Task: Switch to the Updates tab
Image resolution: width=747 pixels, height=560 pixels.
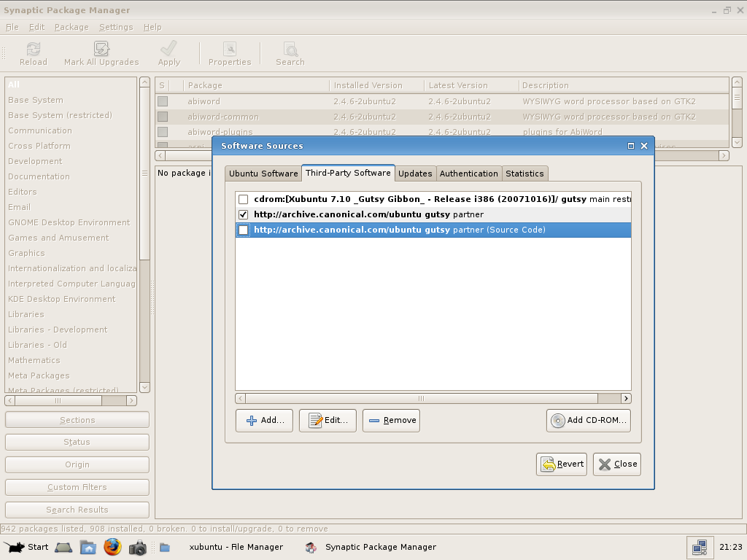Action: 415,174
